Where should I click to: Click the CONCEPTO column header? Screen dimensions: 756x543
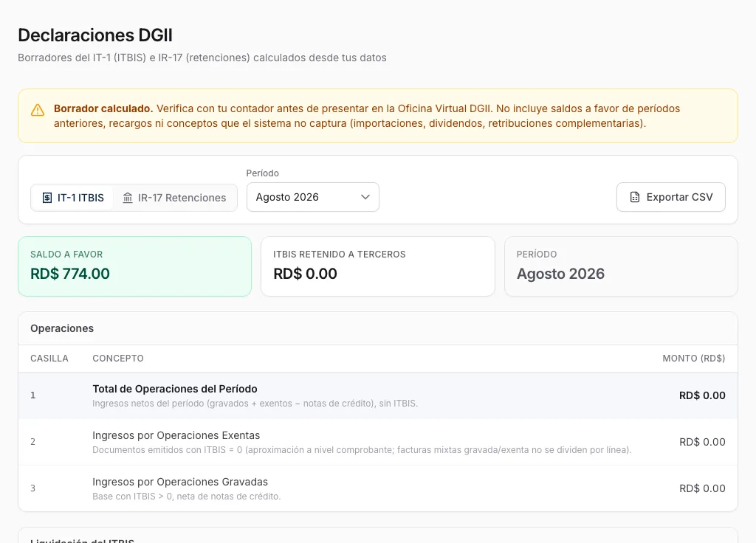[x=118, y=359]
